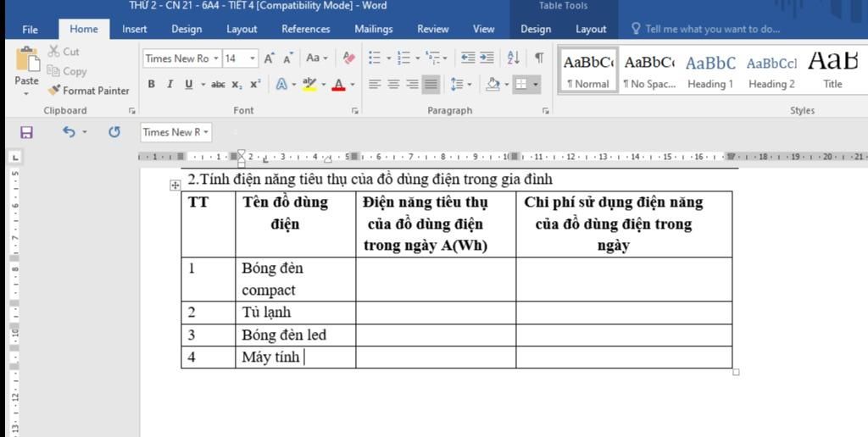The width and height of the screenshot is (868, 437).
Task: Toggle Italic formatting
Action: 170,84
